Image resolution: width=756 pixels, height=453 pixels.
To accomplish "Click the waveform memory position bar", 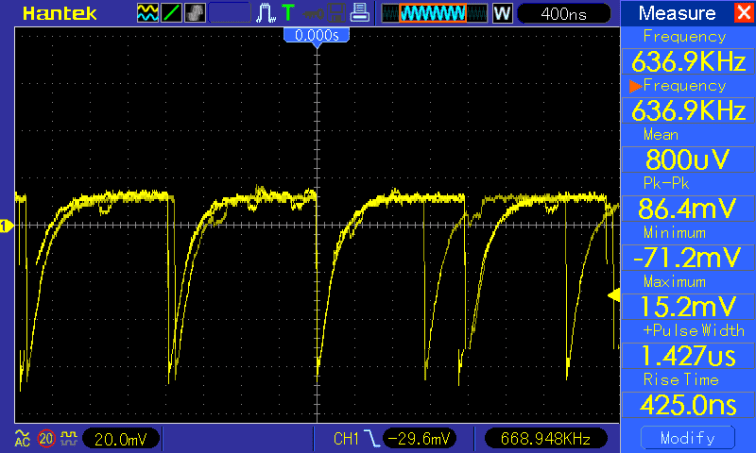I will (434, 14).
